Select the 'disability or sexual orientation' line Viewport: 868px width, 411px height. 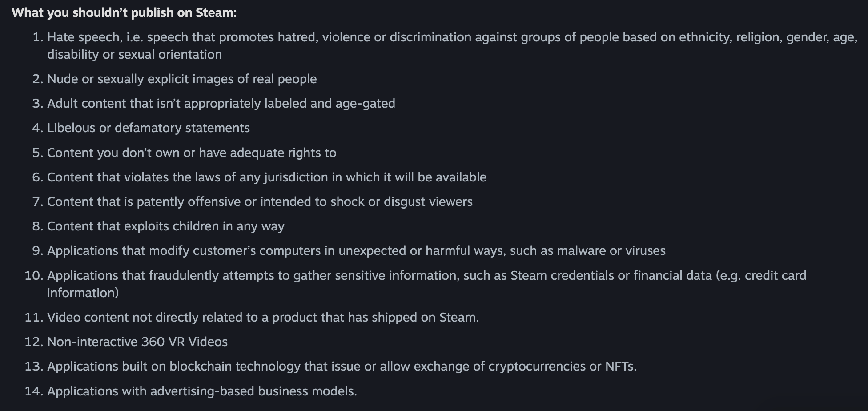point(134,54)
